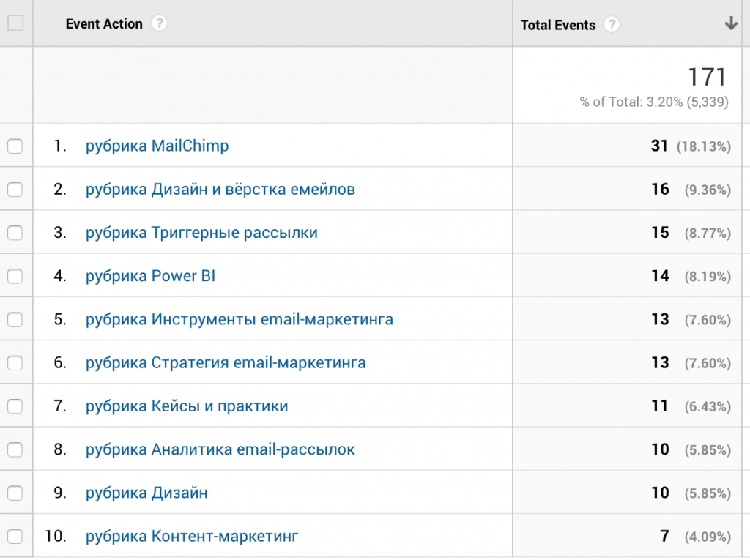The width and height of the screenshot is (750, 560).
Task: Select checkbox for row 4 Power BI
Action: pos(15,276)
